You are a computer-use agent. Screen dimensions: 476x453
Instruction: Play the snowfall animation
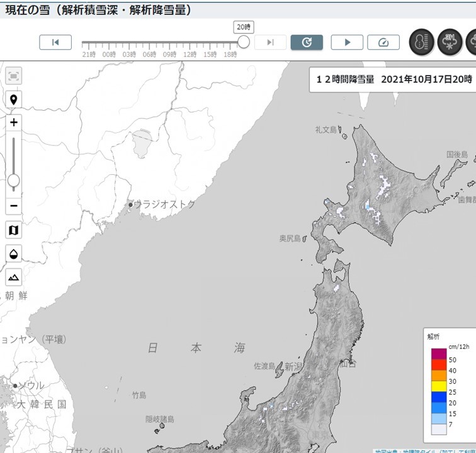click(x=347, y=42)
